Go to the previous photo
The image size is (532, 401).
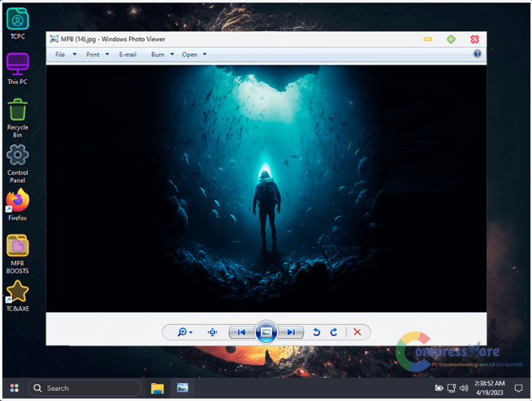click(242, 332)
